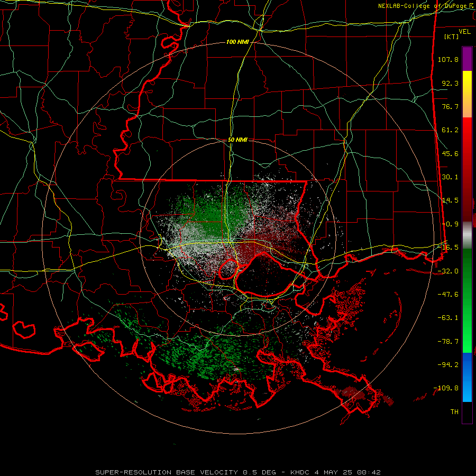476x476 pixels.
Task: Click the TH legend label
Action: (454, 412)
